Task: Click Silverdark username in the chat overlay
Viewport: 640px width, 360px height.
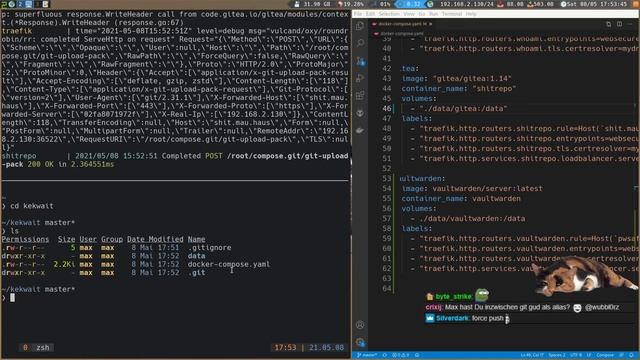Action: click(x=452, y=318)
